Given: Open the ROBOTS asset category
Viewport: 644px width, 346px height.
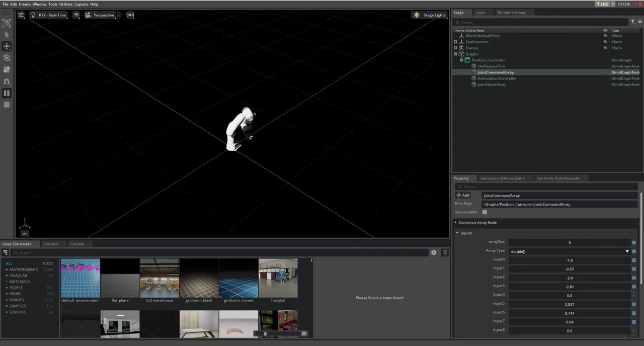Looking at the screenshot, I should coord(17,300).
